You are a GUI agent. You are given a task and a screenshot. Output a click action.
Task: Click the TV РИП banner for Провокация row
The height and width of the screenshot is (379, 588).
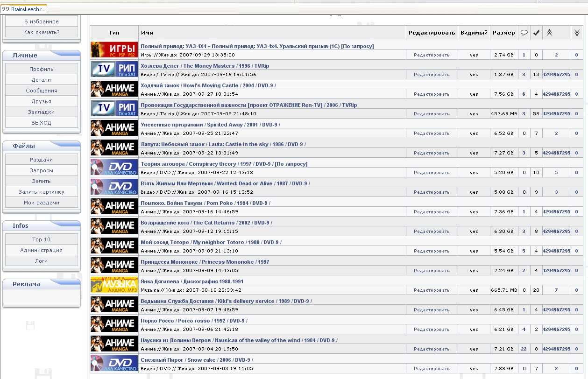[114, 109]
